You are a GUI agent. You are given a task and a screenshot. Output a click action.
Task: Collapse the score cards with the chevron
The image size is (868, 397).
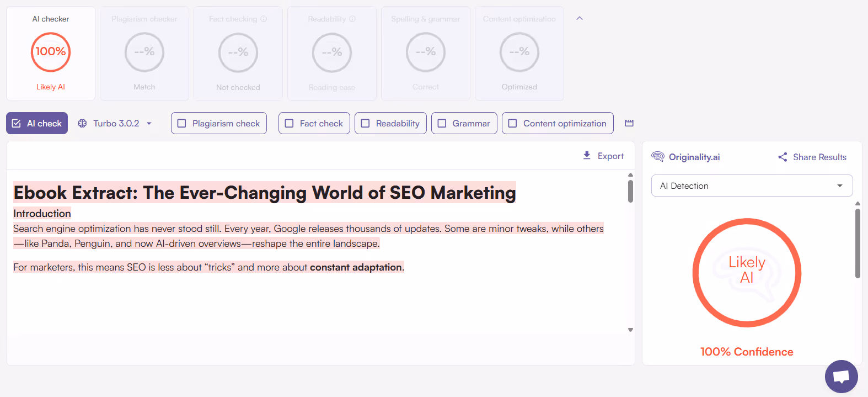580,18
